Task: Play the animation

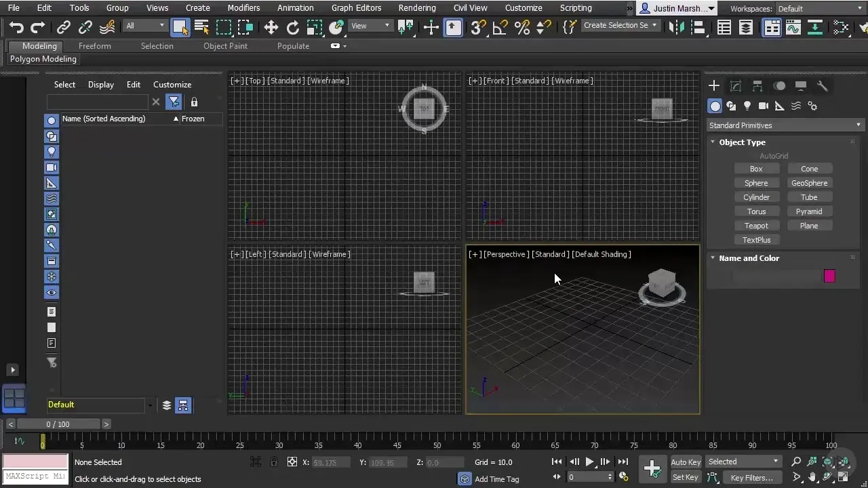Action: coord(589,462)
